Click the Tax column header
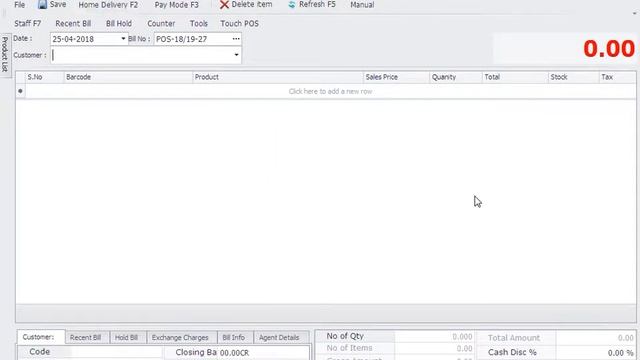The image size is (640, 360). click(x=617, y=77)
